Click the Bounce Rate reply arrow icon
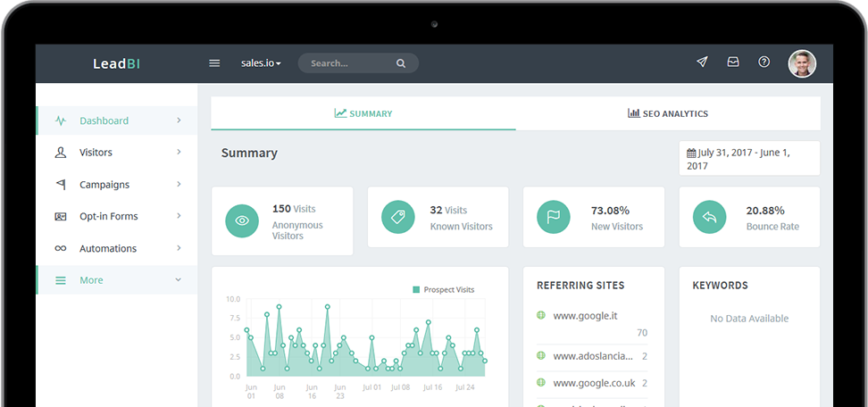The image size is (868, 407). click(709, 217)
